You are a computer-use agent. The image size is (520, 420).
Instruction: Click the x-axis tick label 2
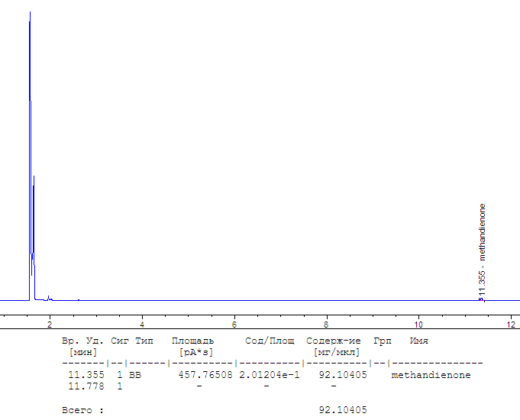pos(50,325)
